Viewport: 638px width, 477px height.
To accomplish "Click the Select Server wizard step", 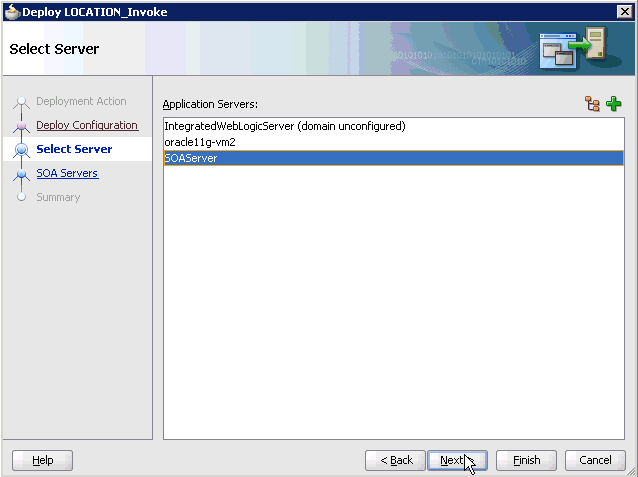I will 74,149.
